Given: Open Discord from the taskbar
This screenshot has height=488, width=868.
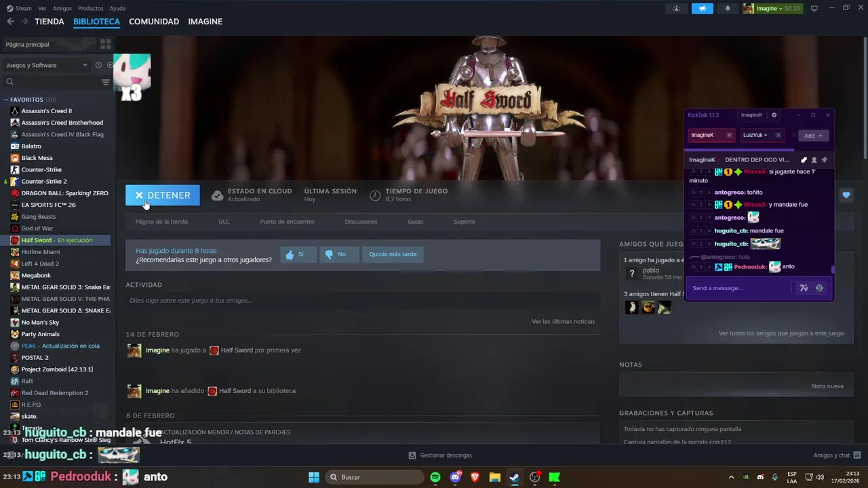Looking at the screenshot, I should pyautogui.click(x=455, y=477).
